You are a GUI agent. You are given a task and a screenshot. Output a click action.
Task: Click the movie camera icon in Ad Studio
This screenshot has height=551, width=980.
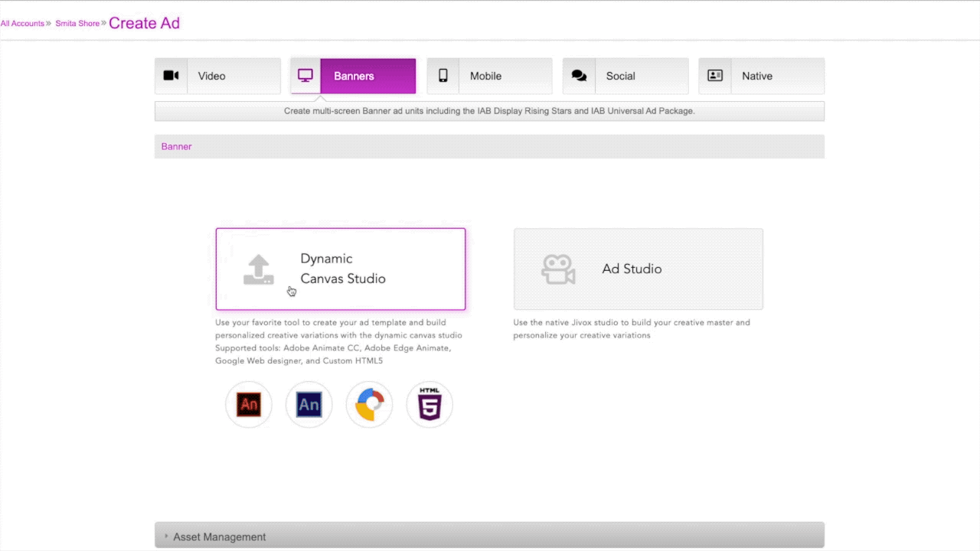pyautogui.click(x=558, y=269)
